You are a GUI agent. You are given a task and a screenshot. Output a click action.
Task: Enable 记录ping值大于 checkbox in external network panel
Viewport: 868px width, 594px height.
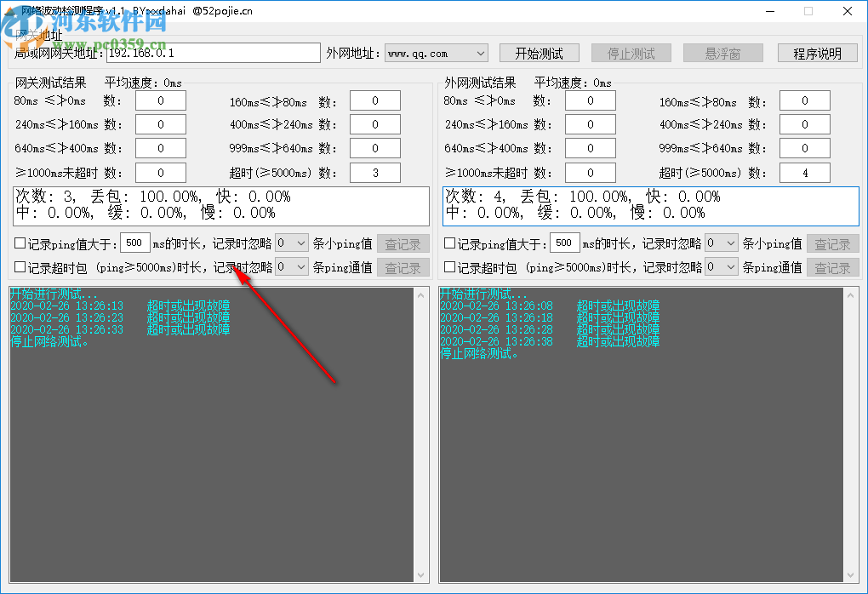(x=449, y=243)
